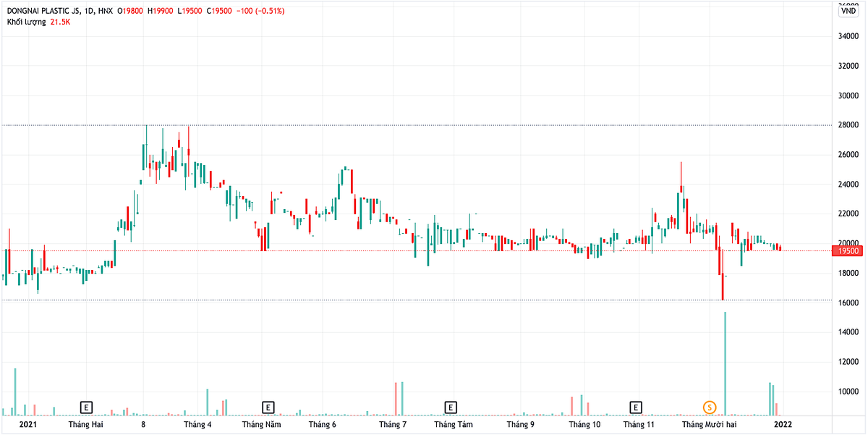Screen dimensions: 868x435
Task: Click the orange S split marker
Action: click(710, 407)
